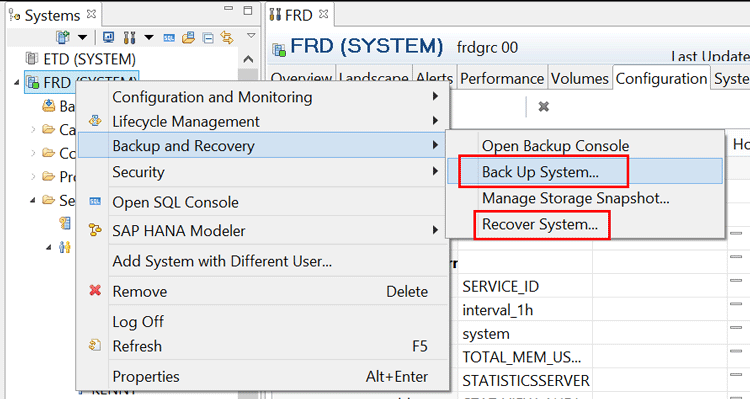Open the Systems view menu triangle

251,35
